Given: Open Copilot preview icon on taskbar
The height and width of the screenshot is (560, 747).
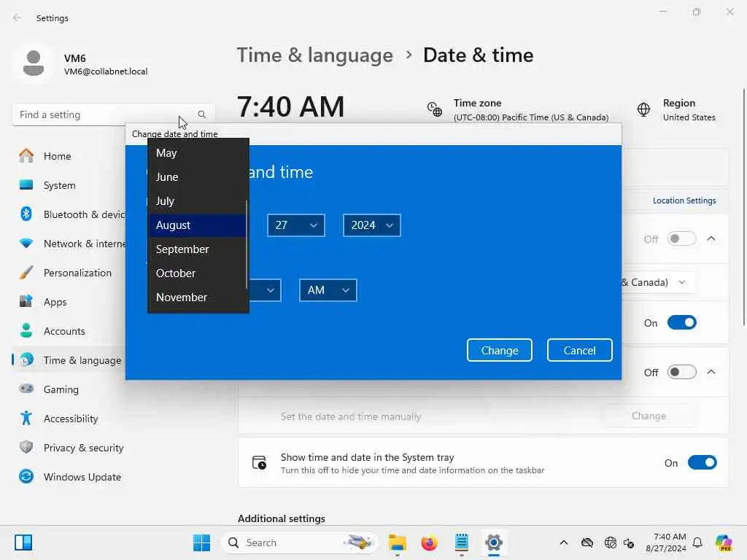Looking at the screenshot, I should 724,542.
